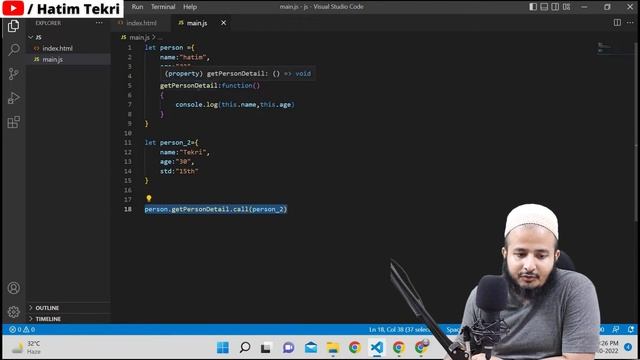Switch to the index.html tab
Image resolution: width=640 pixels, height=360 pixels.
[x=141, y=23]
